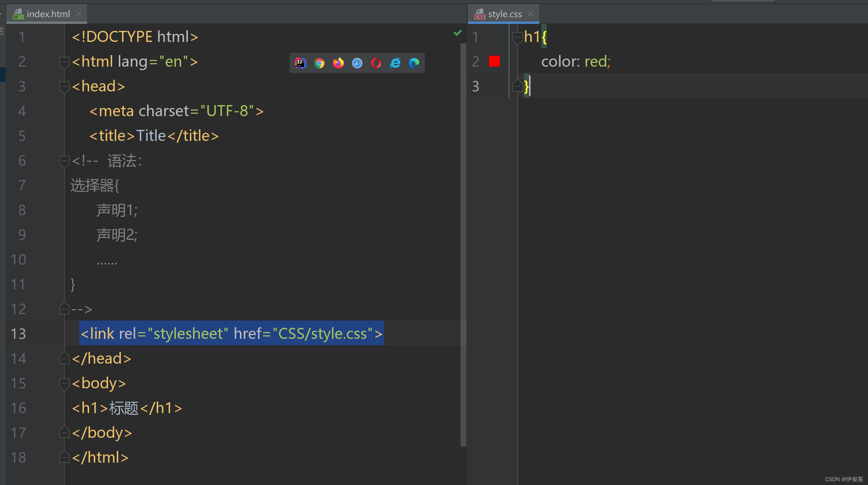Click the meta charset UTF-8 line
Viewport: 868px width, 485px height.
point(176,111)
